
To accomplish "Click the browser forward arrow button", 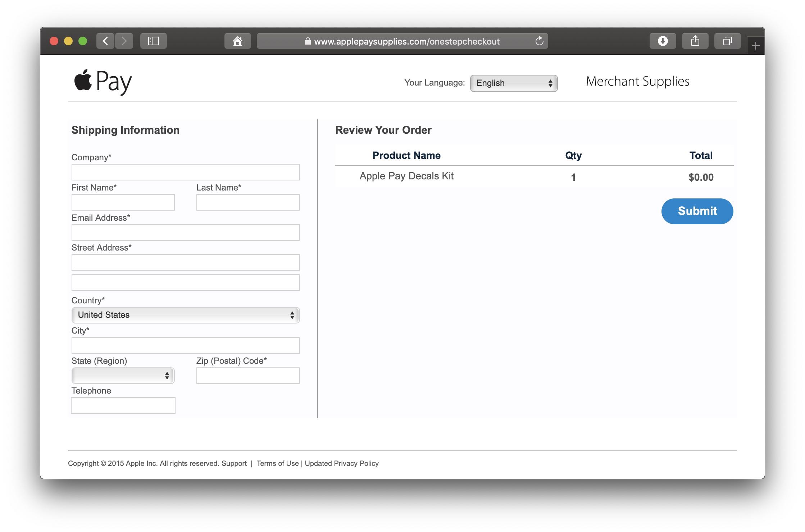I will click(x=124, y=41).
